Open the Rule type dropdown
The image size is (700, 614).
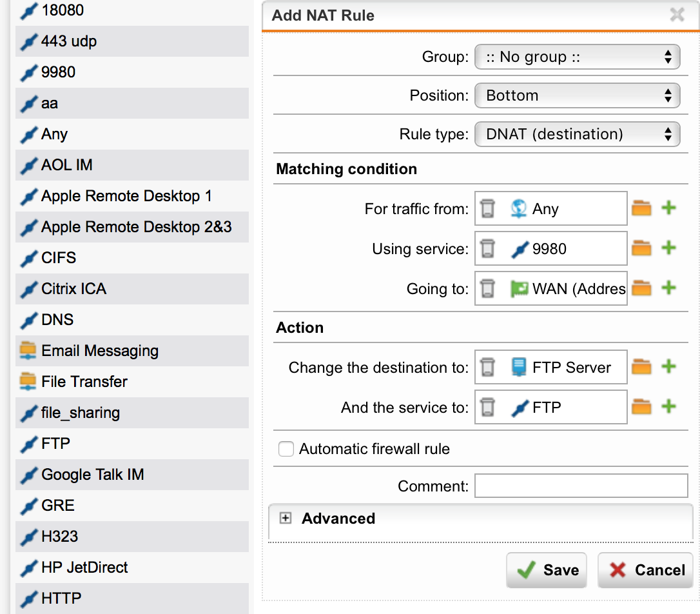[x=578, y=134]
